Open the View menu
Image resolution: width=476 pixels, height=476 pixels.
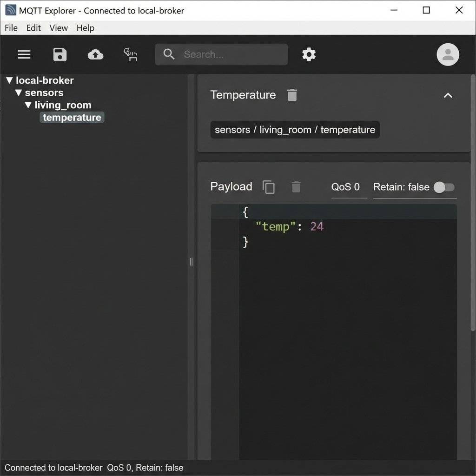click(x=58, y=28)
